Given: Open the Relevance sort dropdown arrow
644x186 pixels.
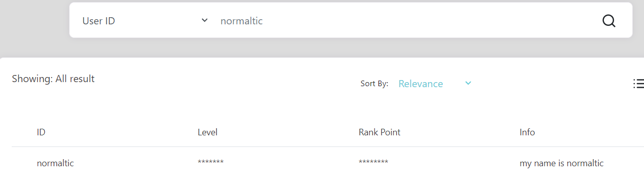Looking at the screenshot, I should pos(468,83).
